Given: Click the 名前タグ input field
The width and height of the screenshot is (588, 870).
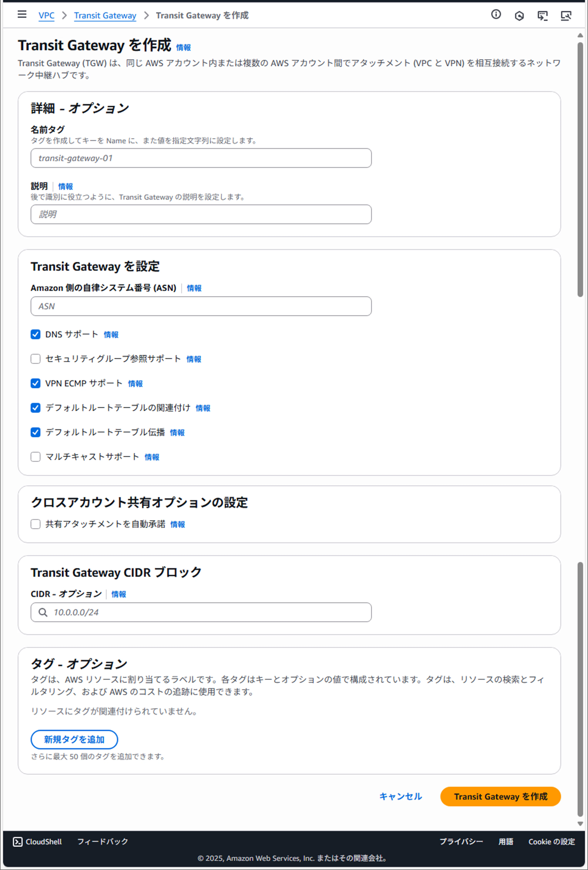Looking at the screenshot, I should click(x=201, y=158).
